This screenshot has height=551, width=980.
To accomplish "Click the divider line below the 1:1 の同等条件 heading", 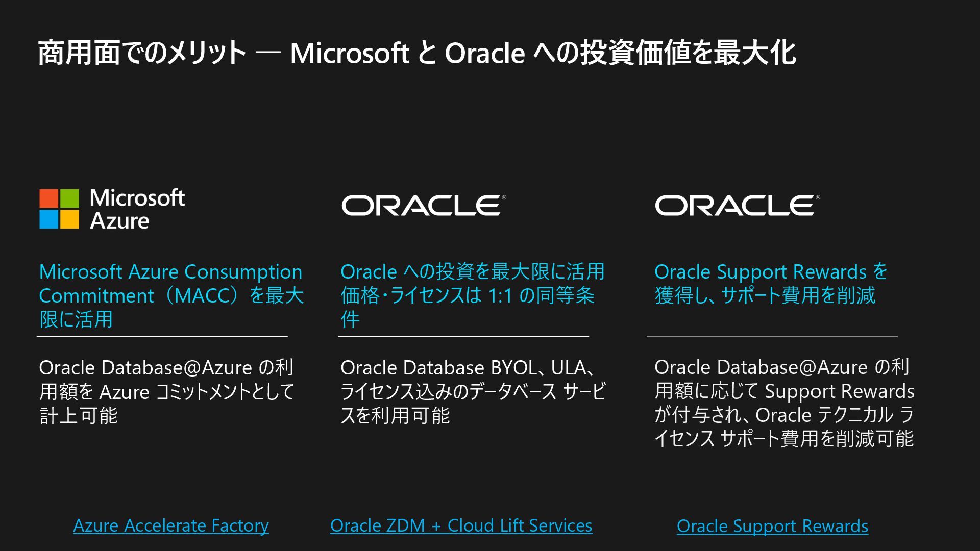I will [463, 337].
